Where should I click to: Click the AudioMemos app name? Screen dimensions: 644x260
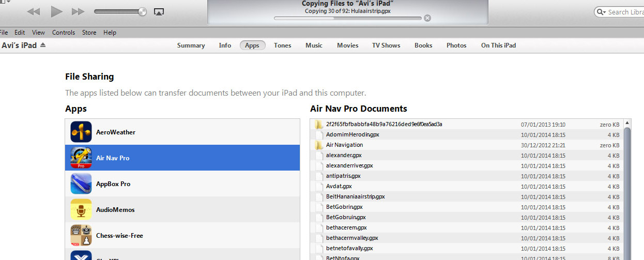115,209
